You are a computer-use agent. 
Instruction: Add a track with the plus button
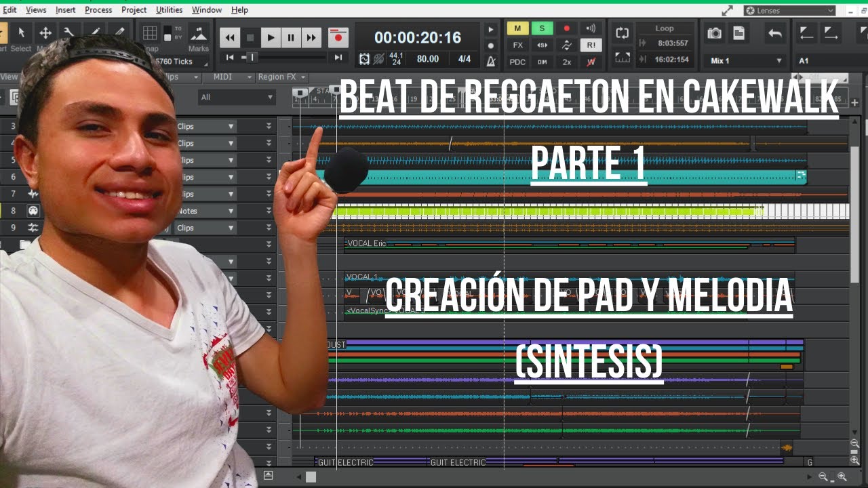point(854,103)
